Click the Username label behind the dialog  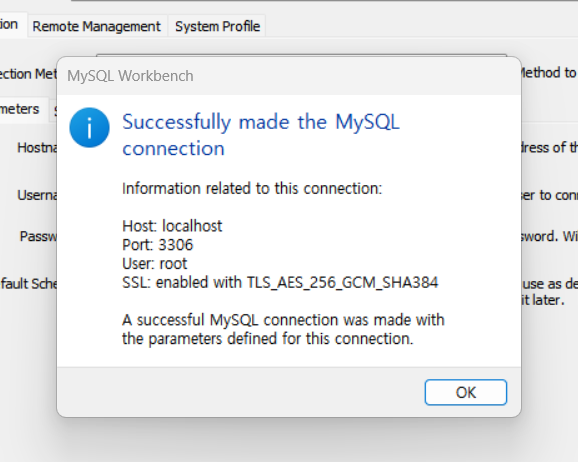tap(37, 195)
